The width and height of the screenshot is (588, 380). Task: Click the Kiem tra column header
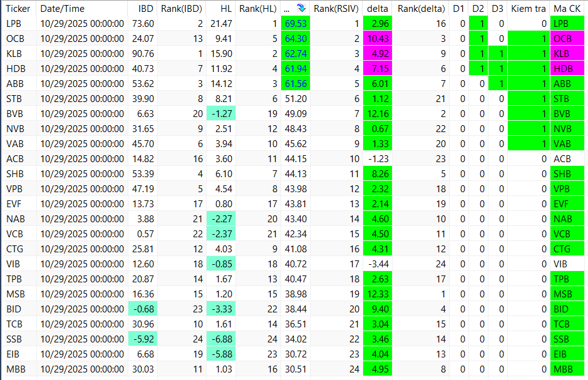point(529,8)
